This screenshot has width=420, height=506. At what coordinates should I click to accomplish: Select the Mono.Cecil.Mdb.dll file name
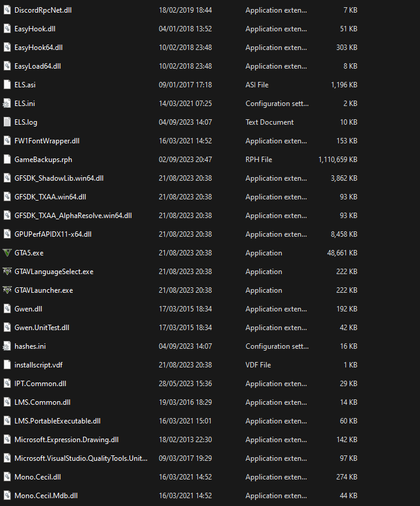click(46, 496)
